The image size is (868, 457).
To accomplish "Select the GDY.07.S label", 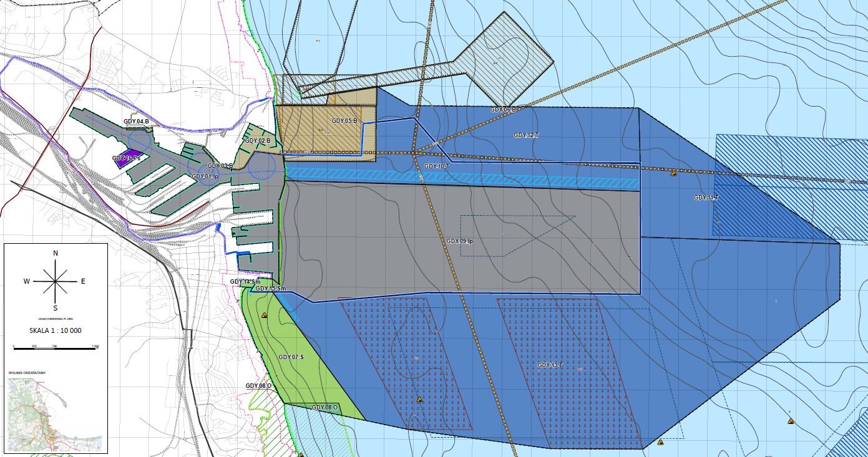I will click(291, 357).
